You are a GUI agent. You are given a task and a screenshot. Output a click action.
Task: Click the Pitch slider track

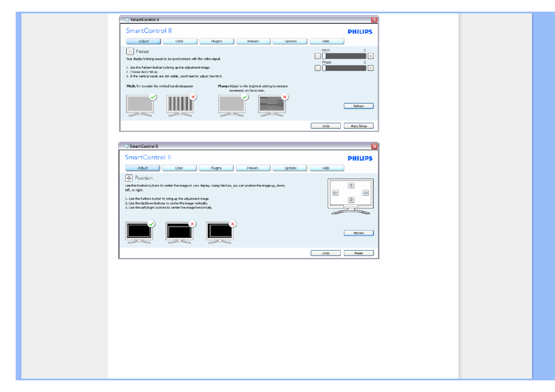(344, 56)
